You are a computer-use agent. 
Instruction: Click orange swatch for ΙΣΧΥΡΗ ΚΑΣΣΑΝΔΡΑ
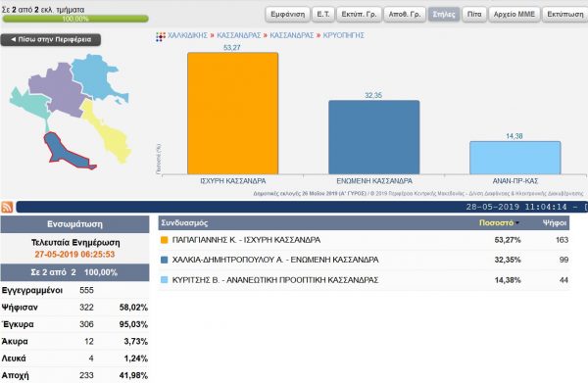(164, 240)
